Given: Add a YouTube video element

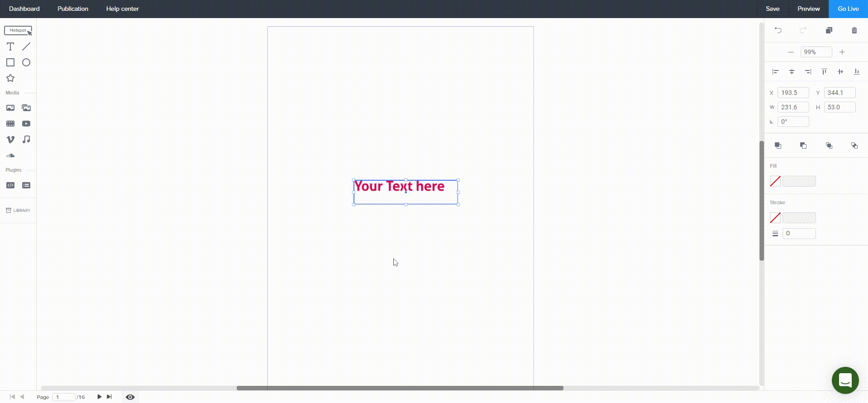Looking at the screenshot, I should tap(26, 124).
